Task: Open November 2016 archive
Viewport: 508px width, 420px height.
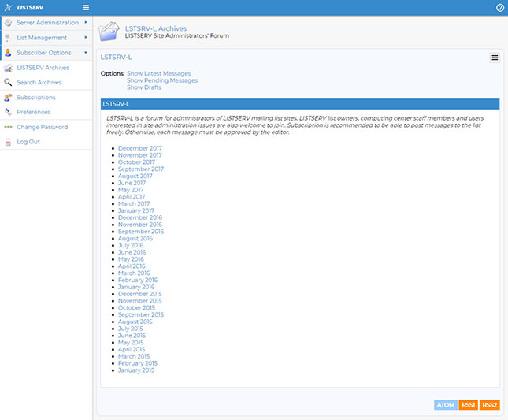Action: [x=140, y=225]
